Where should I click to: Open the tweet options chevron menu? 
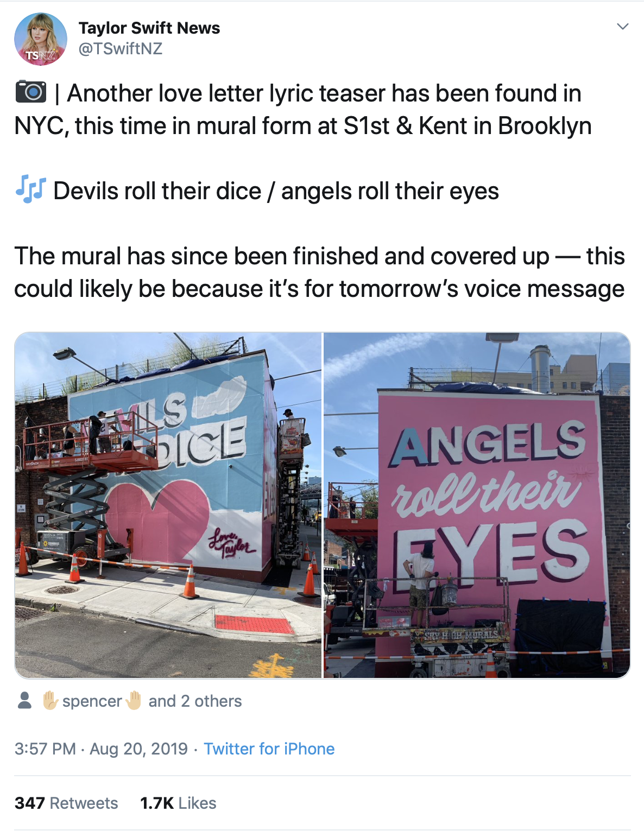623,27
